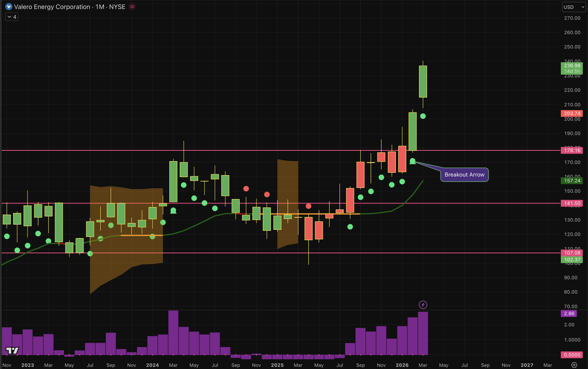The height and width of the screenshot is (369, 588).
Task: Click the 141.50 horizontal line price label
Action: pos(571,203)
